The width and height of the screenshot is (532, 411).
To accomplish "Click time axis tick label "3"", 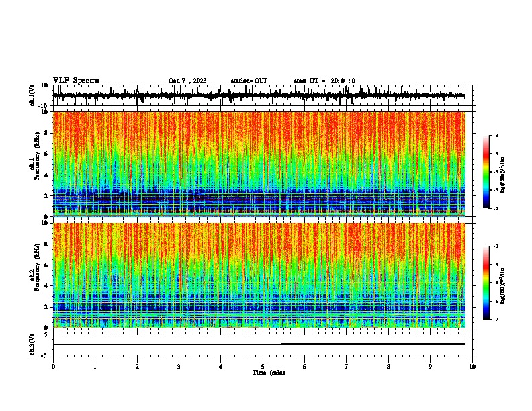I will (x=179, y=367).
